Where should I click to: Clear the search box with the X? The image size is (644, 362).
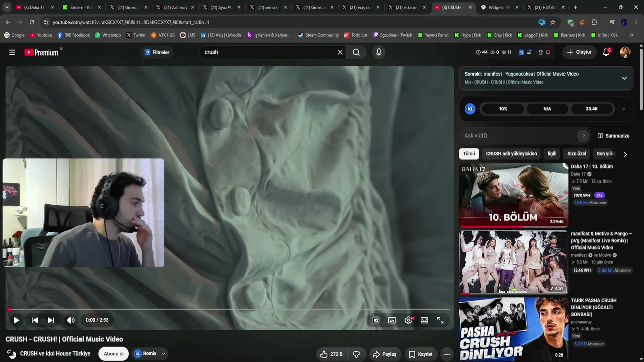point(340,52)
